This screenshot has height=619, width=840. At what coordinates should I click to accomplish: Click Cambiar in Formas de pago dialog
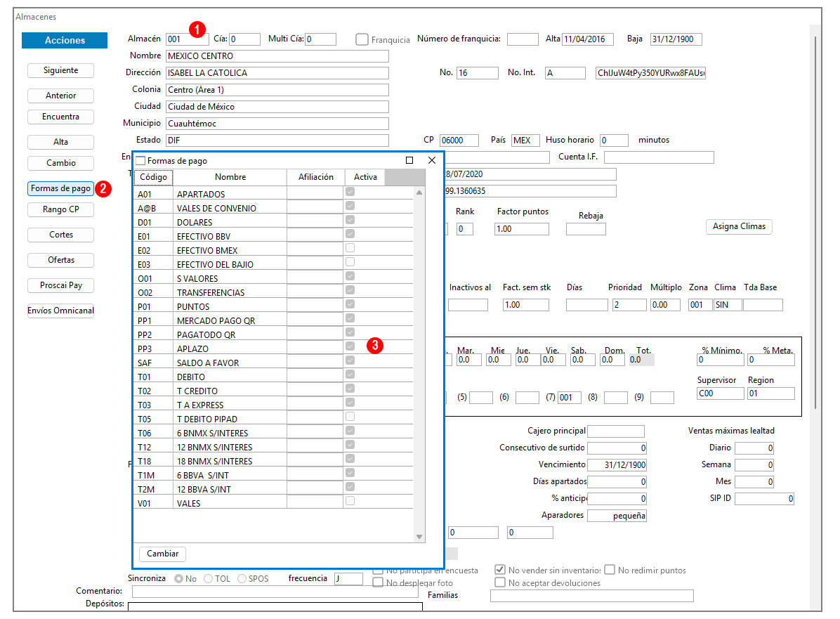pos(163,554)
